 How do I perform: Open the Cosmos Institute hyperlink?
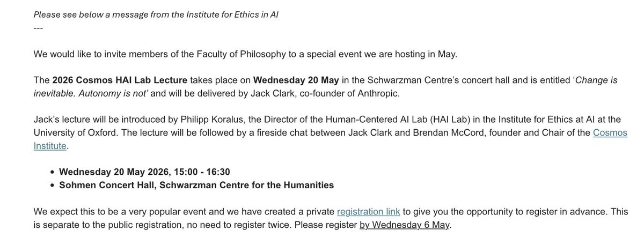click(610, 139)
